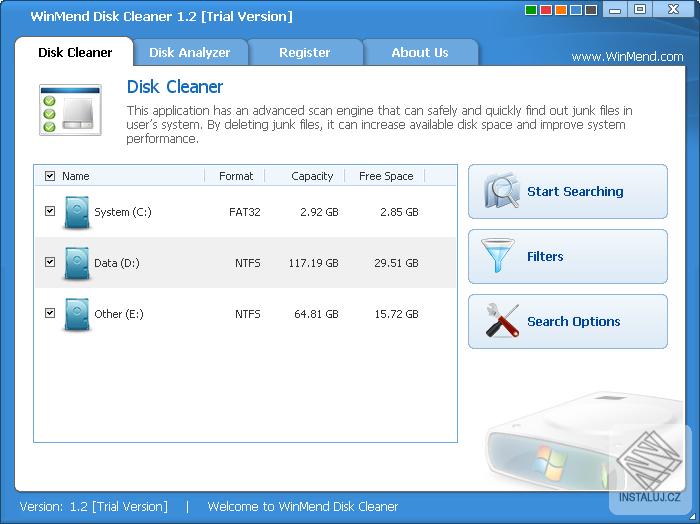Click the System (C:) drive icon

[77, 212]
